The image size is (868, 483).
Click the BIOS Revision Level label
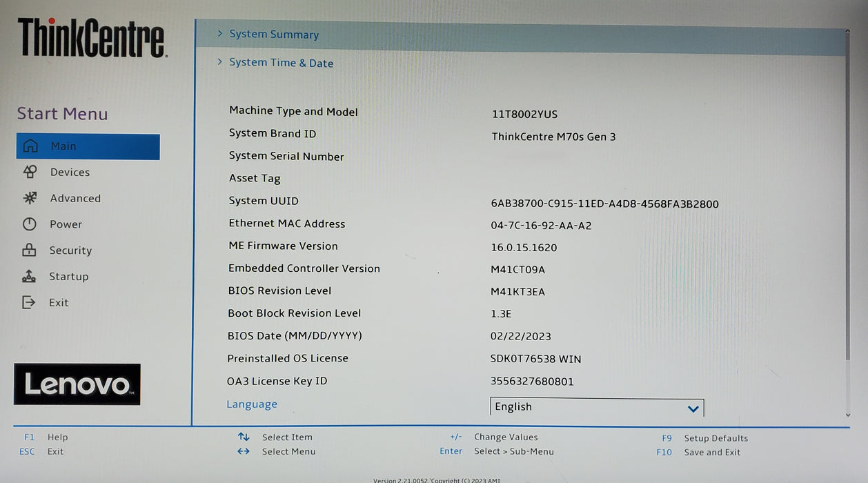click(x=279, y=290)
